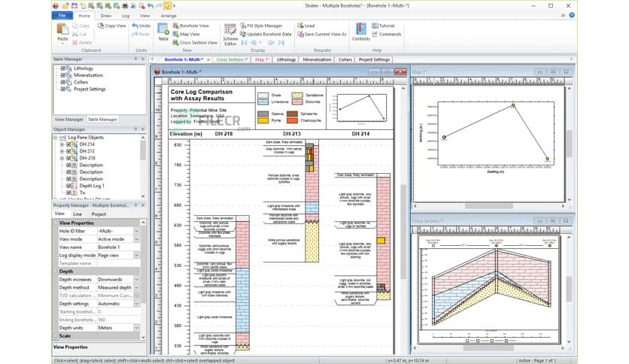Go to the first borehole page arrow

(244, 43)
